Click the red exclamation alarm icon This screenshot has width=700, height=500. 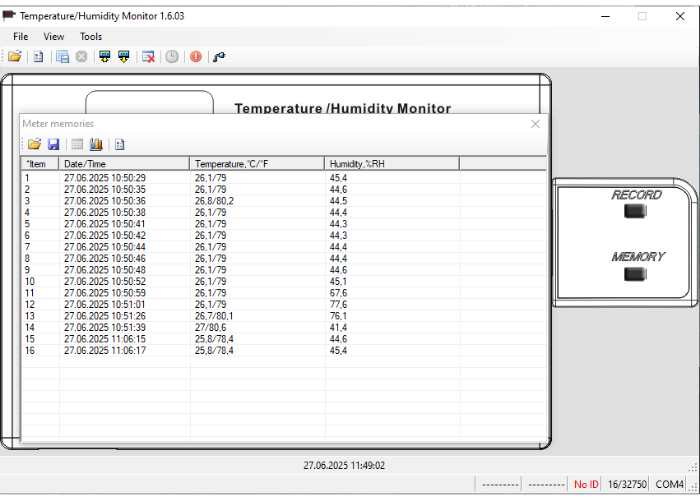pyautogui.click(x=196, y=56)
